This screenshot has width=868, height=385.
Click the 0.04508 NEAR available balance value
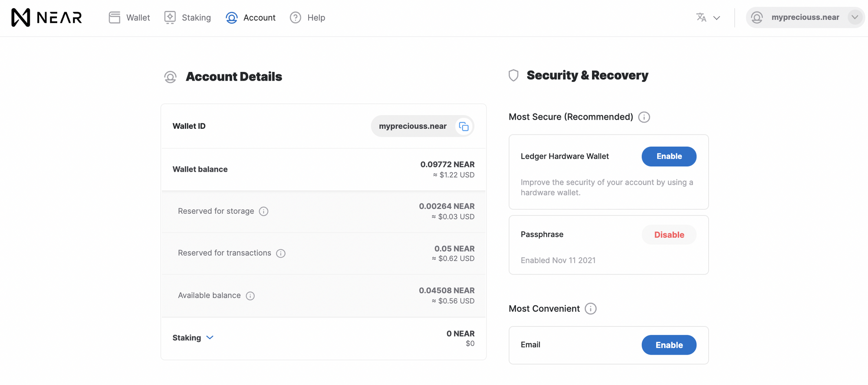click(x=447, y=290)
